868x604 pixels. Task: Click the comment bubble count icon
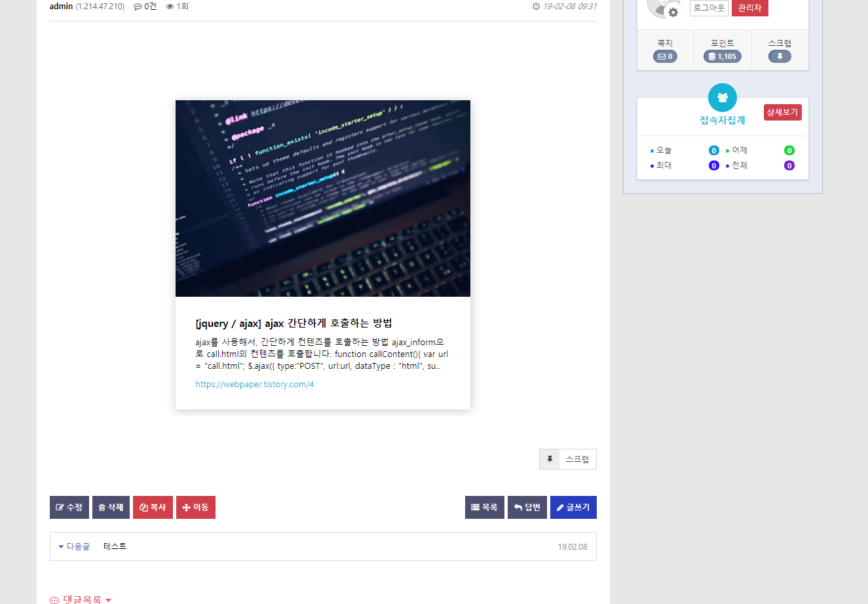(x=138, y=7)
